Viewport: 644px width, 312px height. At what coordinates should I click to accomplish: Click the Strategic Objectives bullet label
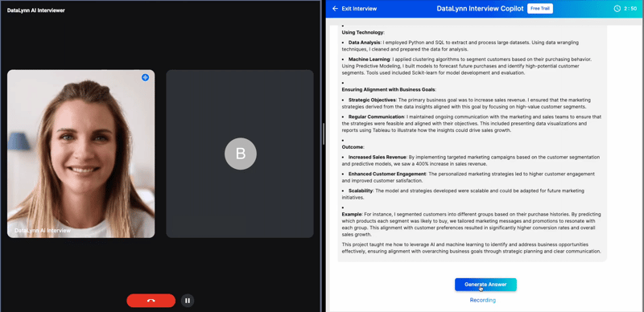(x=372, y=100)
